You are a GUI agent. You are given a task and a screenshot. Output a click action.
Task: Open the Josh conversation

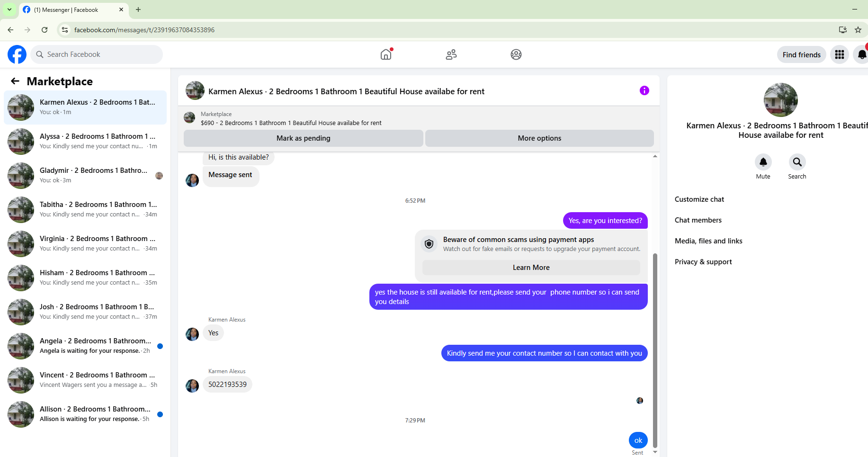coord(85,312)
